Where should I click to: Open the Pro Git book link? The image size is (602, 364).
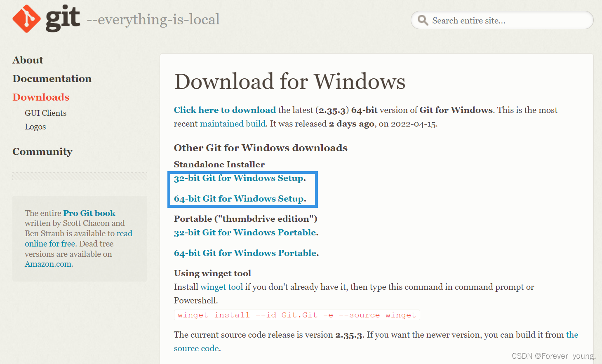click(89, 213)
